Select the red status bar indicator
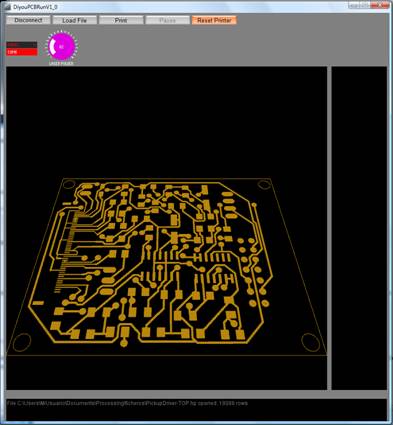The image size is (393, 425). point(22,52)
